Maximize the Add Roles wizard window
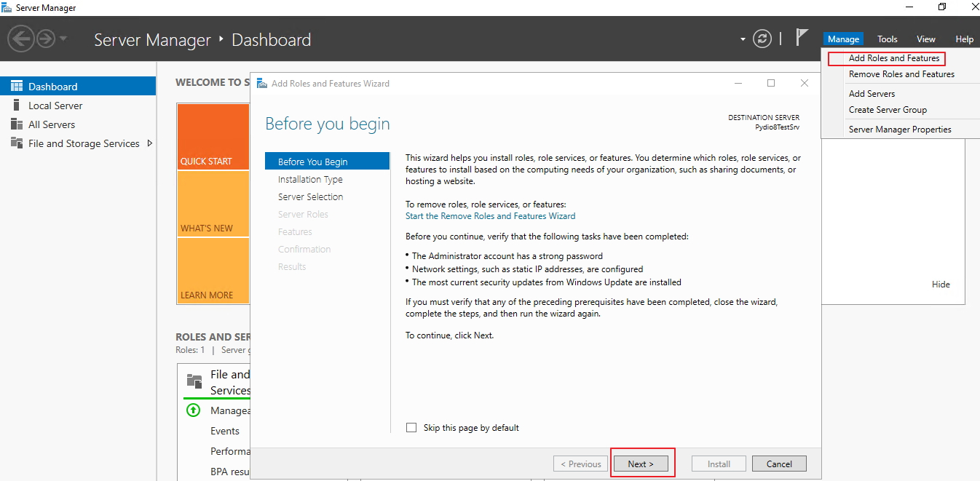 point(771,83)
